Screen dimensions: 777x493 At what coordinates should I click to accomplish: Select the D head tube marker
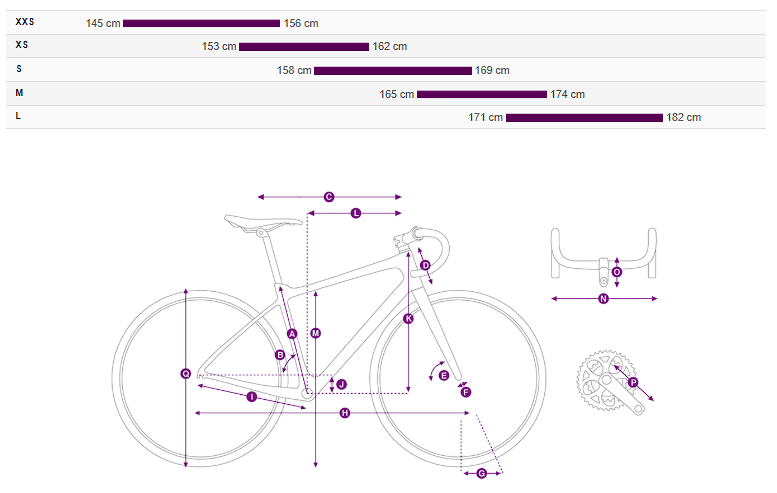click(425, 265)
